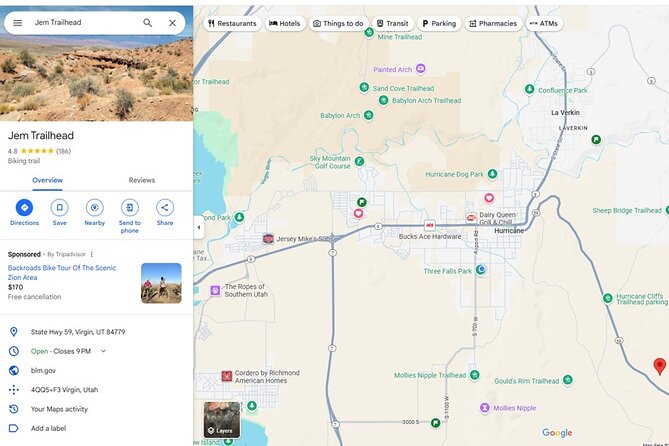This screenshot has height=446, width=669.
Task: Show Hotels on the map
Action: pyautogui.click(x=286, y=23)
